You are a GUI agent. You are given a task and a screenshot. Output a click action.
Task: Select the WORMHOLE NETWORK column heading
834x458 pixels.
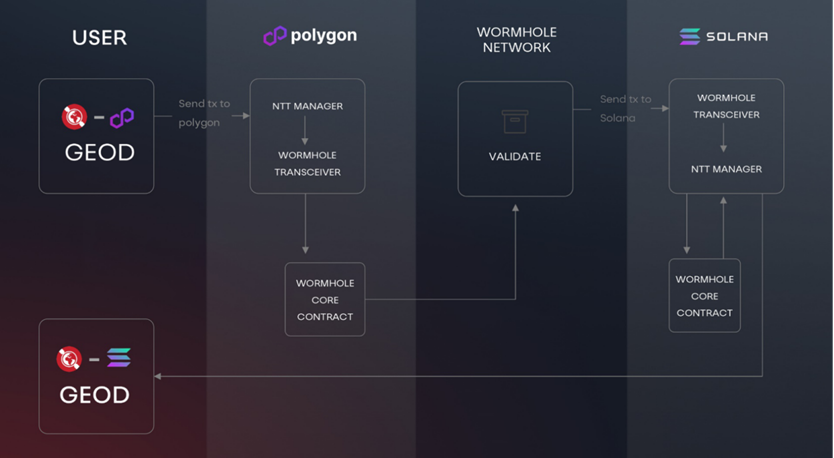[514, 40]
